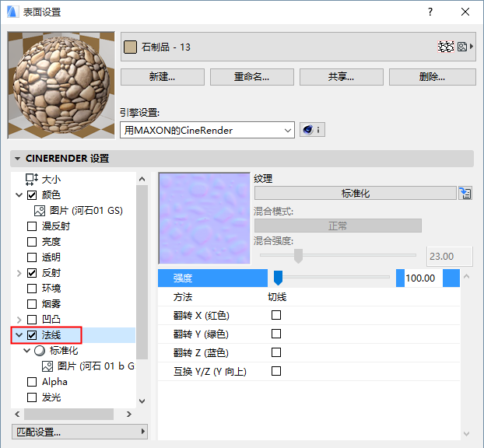Image resolution: width=484 pixels, height=448 pixels.
Task: Click the 石制品 surface color swatch
Action: [x=130, y=47]
